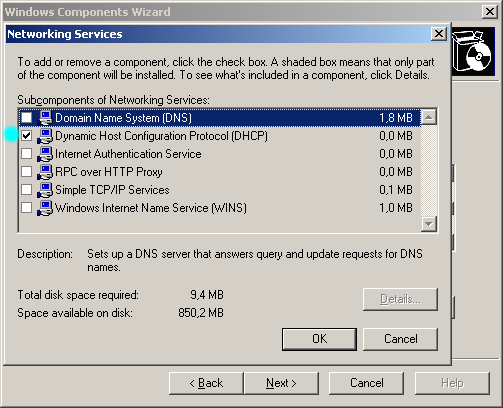Image resolution: width=503 pixels, height=408 pixels.
Task: Tick the RPC over HTTP Proxy checkbox
Action: coord(26,172)
